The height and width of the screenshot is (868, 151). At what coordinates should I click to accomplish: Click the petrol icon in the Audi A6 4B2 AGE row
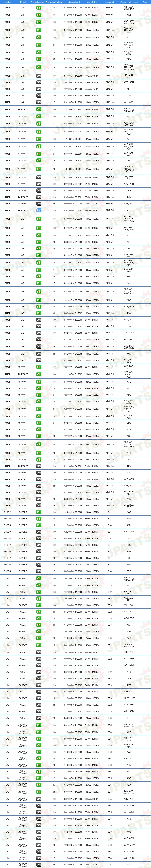click(39, 300)
